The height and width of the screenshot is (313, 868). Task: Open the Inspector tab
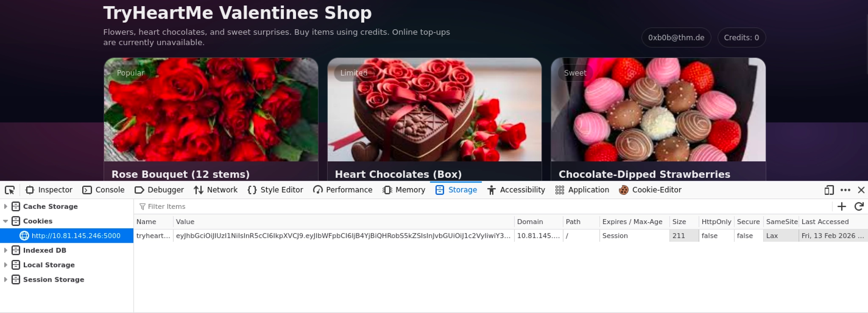49,190
